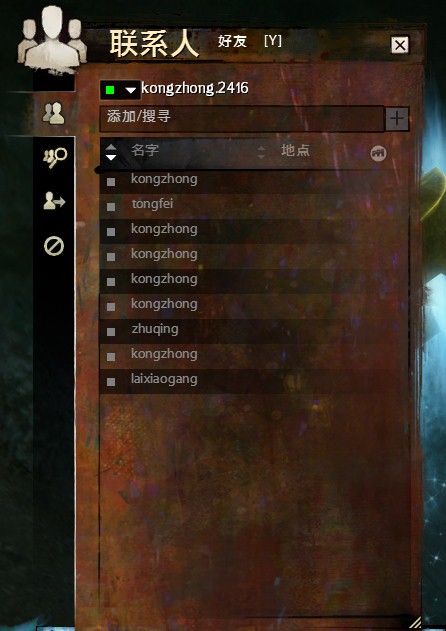This screenshot has height=631, width=446.
Task: Click the green online status indicator
Action: (109, 90)
